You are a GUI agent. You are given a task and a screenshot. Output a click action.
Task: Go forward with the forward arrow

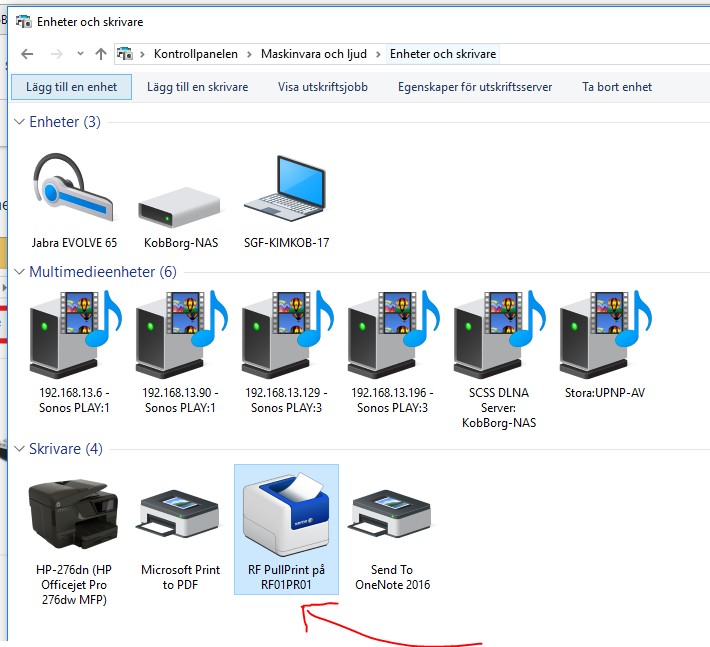coord(57,54)
